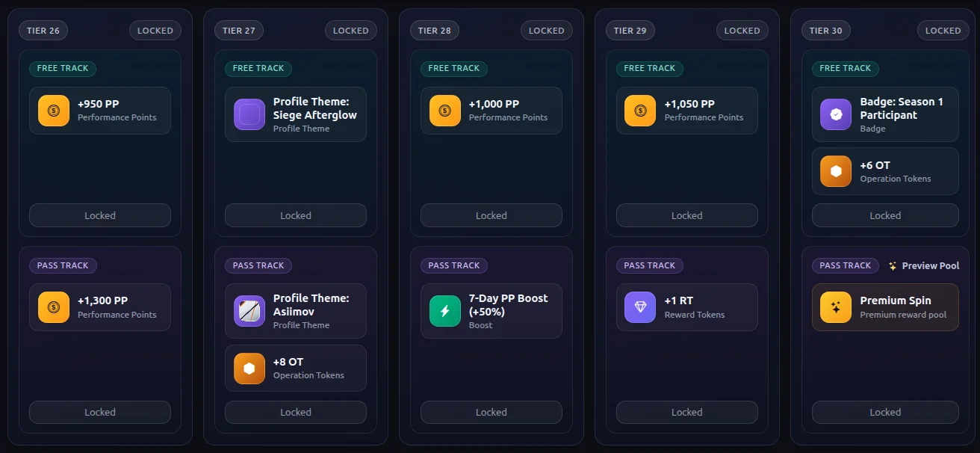Click the +1 RT diamond icon
The image size is (980, 453).
tap(641, 307)
